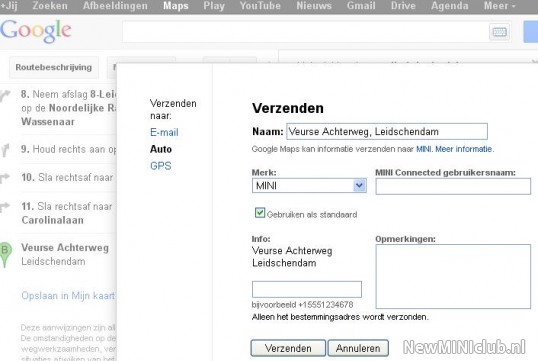Viewport: 538px width, 361px height.
Task: Select direction step 8 Neem afslag
Action: tap(69, 108)
